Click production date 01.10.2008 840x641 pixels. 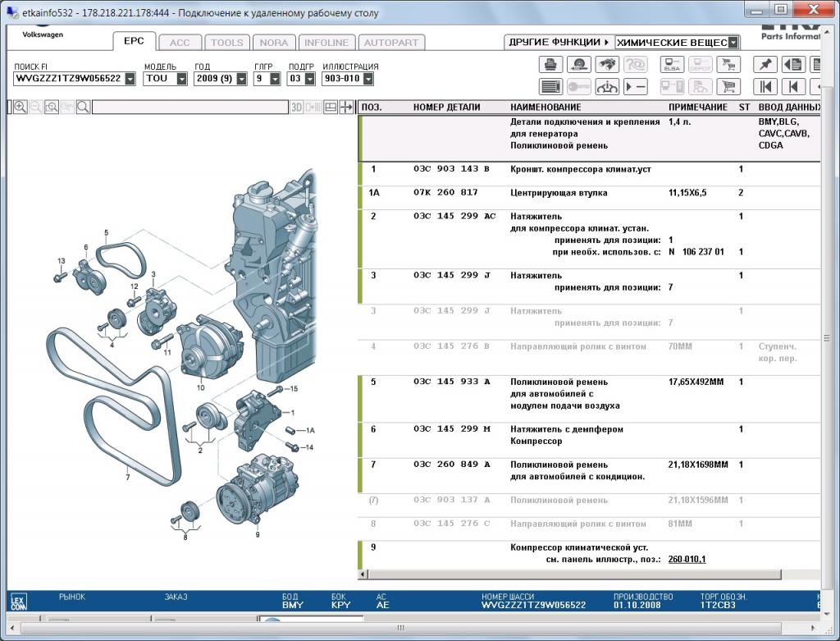(637, 605)
